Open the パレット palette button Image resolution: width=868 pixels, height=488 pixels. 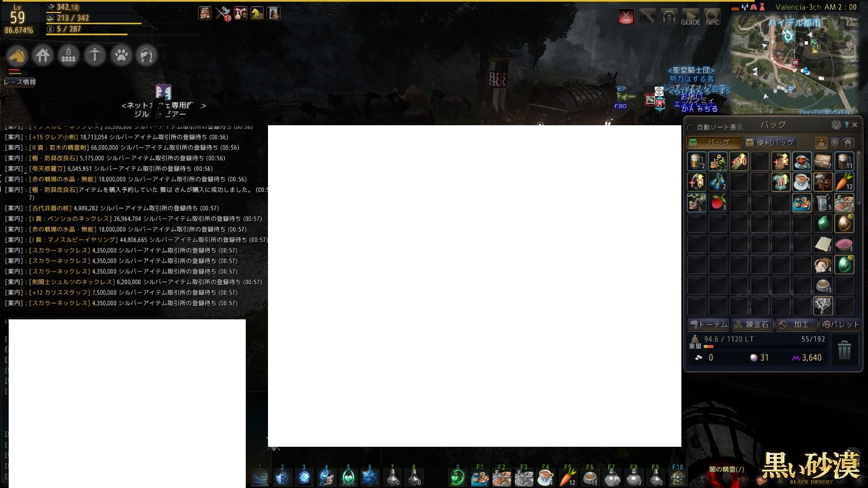(840, 324)
